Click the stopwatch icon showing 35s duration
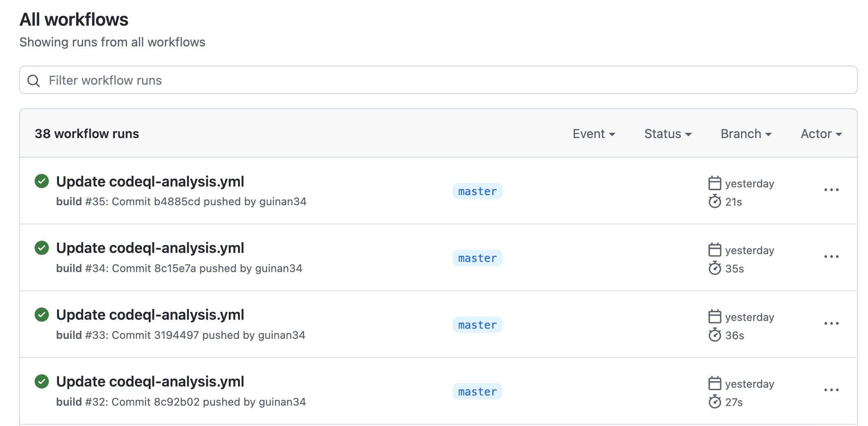The image size is (868, 426). point(716,268)
